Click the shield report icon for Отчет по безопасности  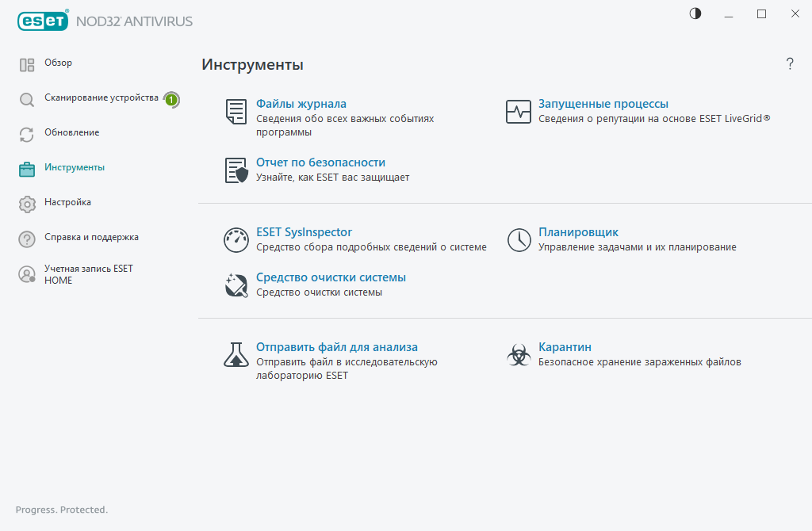pos(236,170)
